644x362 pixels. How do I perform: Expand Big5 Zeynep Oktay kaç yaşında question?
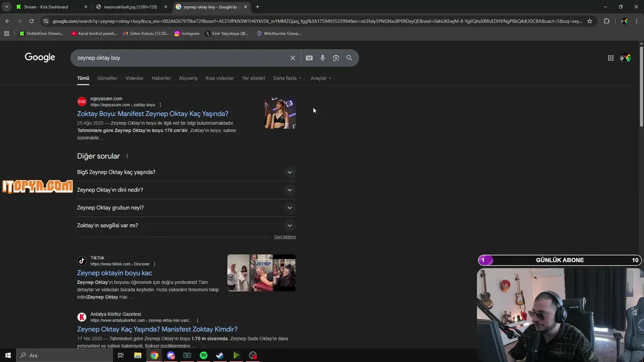pyautogui.click(x=186, y=172)
